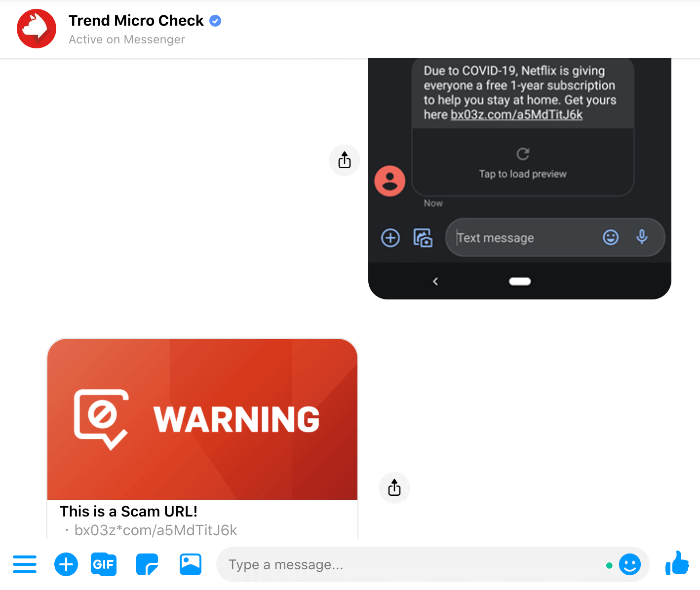The height and width of the screenshot is (590, 700).
Task: Open the Trend Micro Check contact name
Action: (136, 21)
